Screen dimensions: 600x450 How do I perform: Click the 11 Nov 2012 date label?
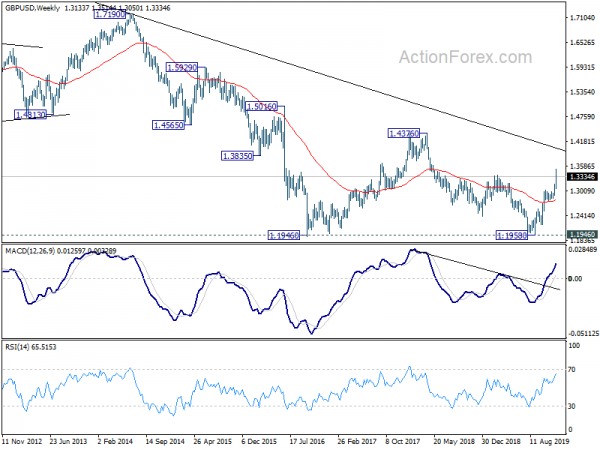[x=22, y=441]
